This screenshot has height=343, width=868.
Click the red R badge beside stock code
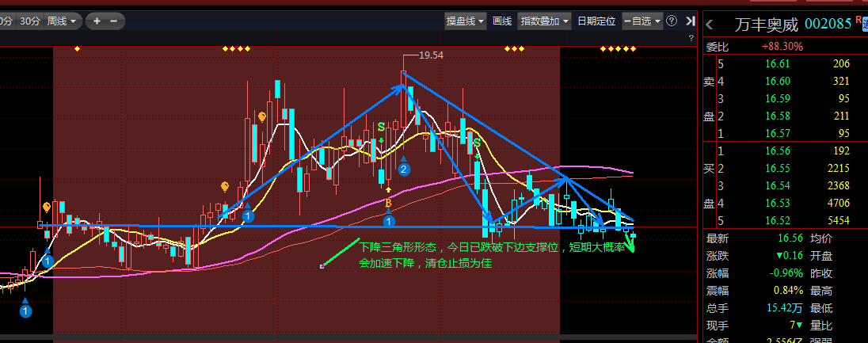click(858, 19)
